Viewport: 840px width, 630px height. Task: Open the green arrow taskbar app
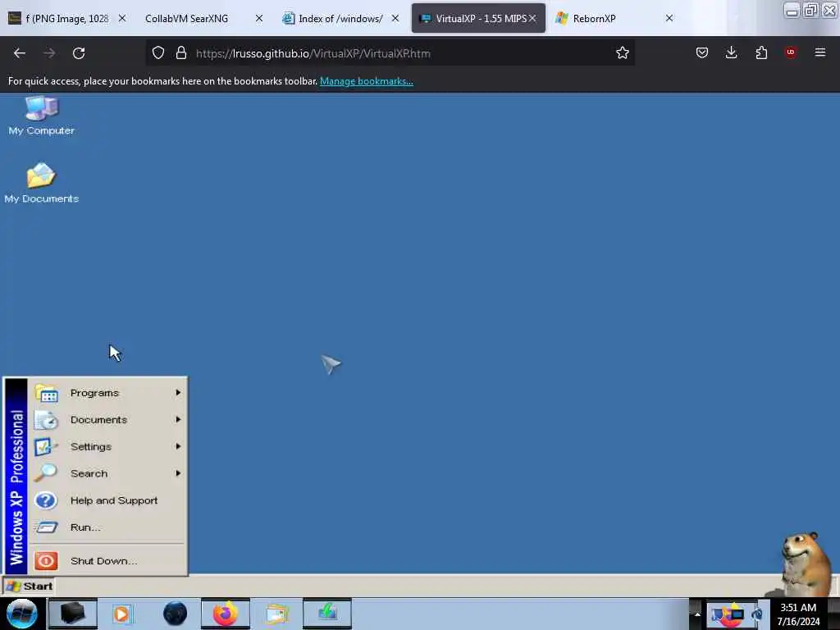click(327, 614)
